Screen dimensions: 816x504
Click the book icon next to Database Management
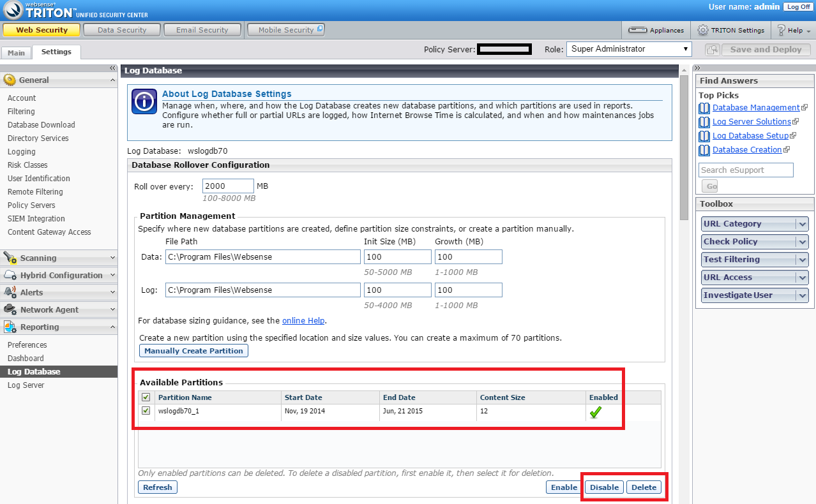[x=704, y=108]
